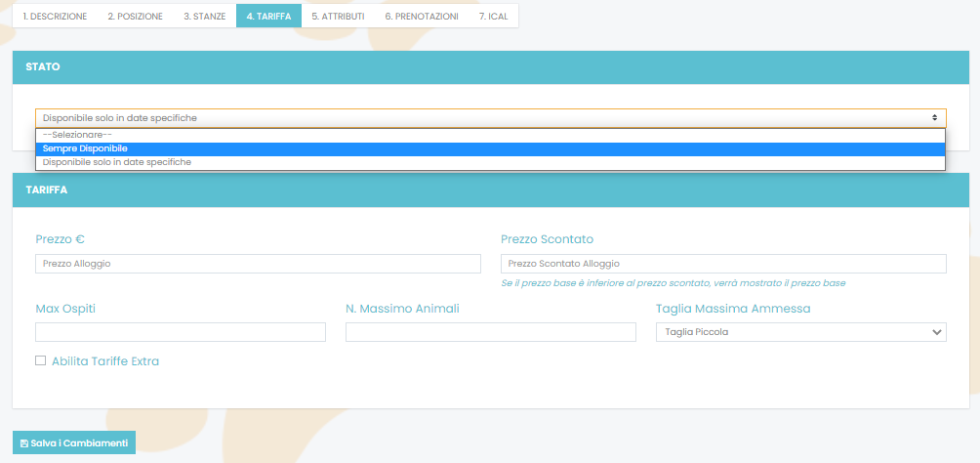Select the 4. Tariffa tab
980x463 pixels.
coord(268,17)
